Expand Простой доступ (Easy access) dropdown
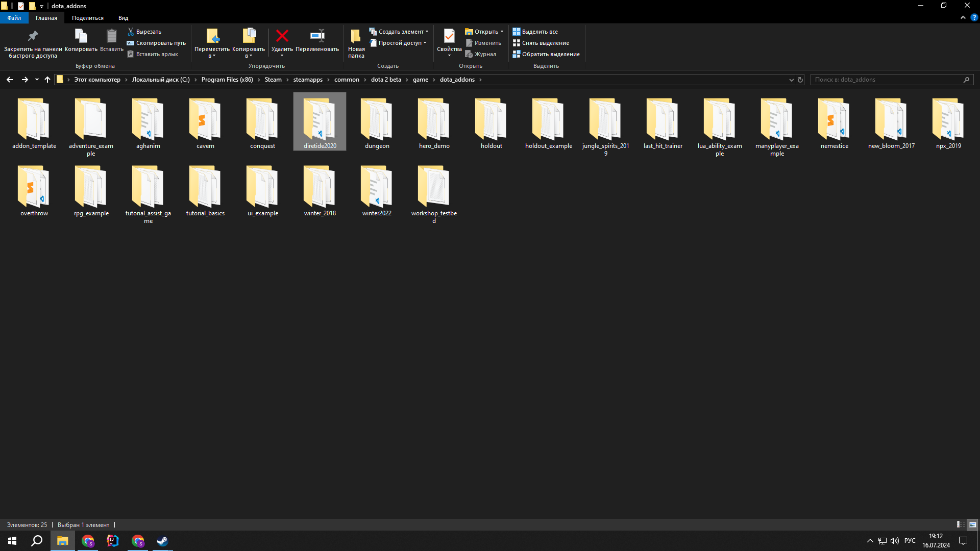980x551 pixels. coord(398,43)
